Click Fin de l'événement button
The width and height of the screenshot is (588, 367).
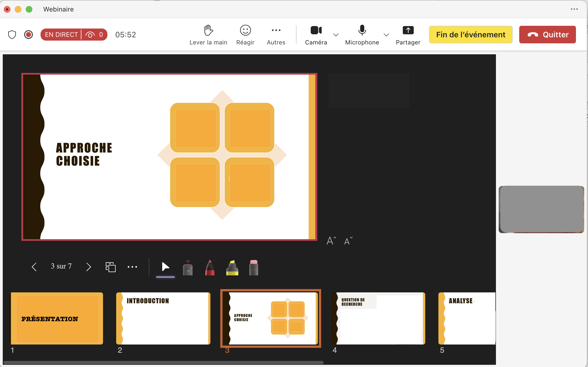pos(470,35)
